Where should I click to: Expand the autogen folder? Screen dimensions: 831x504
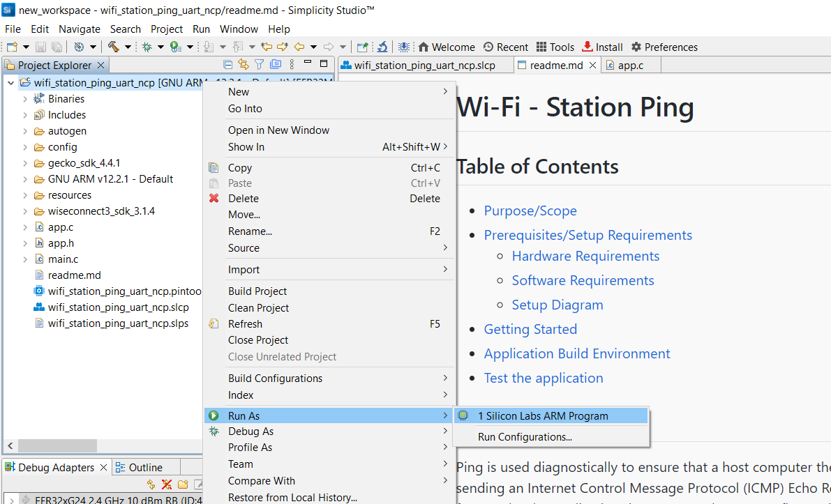[25, 131]
